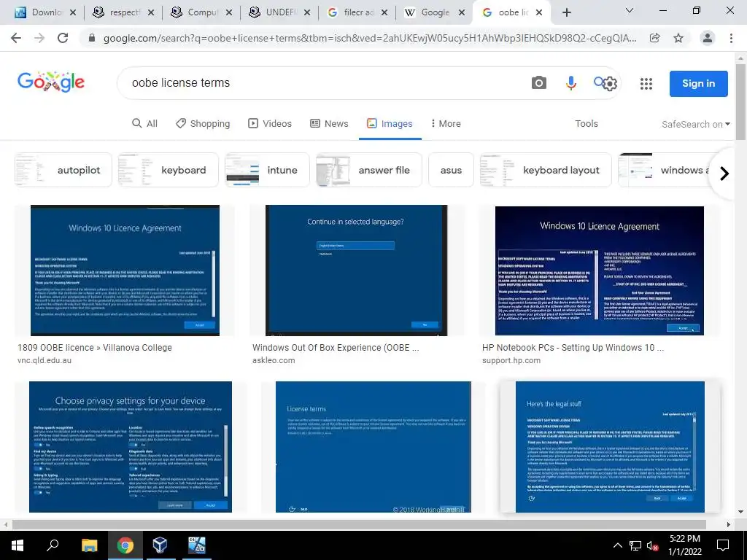Image resolution: width=747 pixels, height=560 pixels.
Task: Click the Google logo
Action: coord(51,82)
